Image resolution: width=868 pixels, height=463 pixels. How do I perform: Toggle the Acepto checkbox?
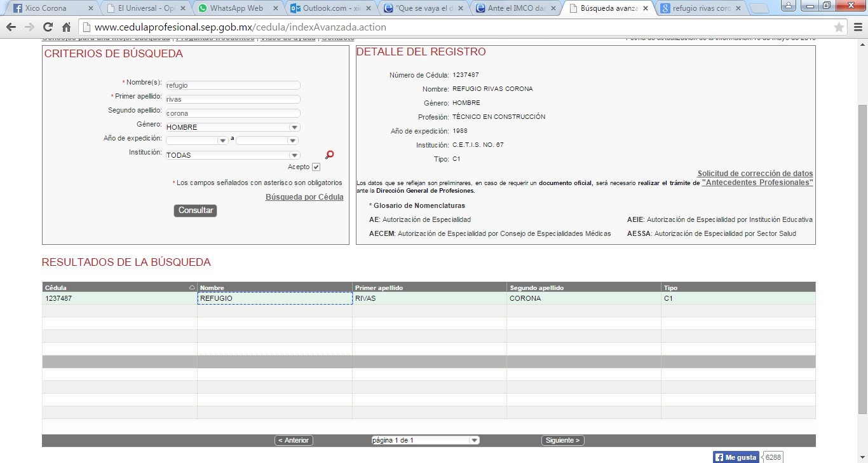[x=316, y=167]
